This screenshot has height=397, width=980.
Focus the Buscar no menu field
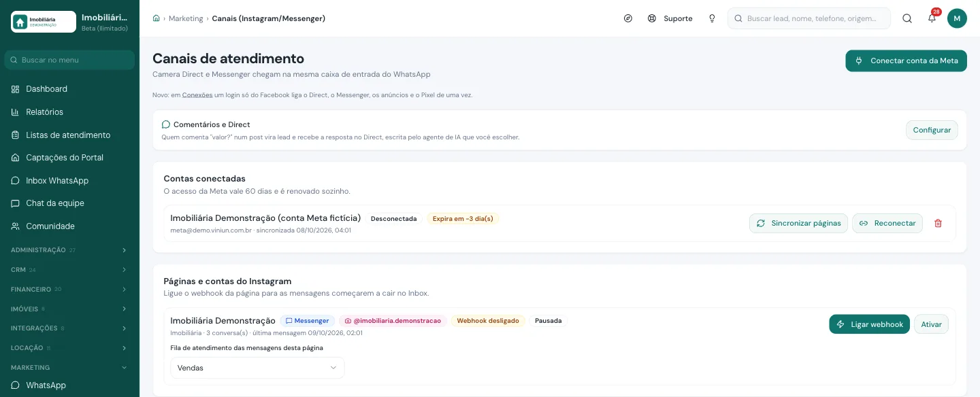click(69, 60)
